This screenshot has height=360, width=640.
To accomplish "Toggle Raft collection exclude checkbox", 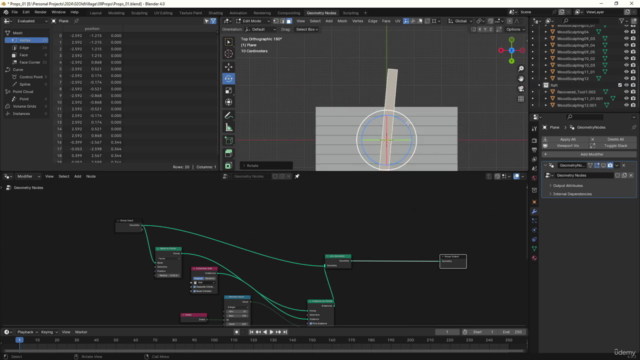I will 620,85.
